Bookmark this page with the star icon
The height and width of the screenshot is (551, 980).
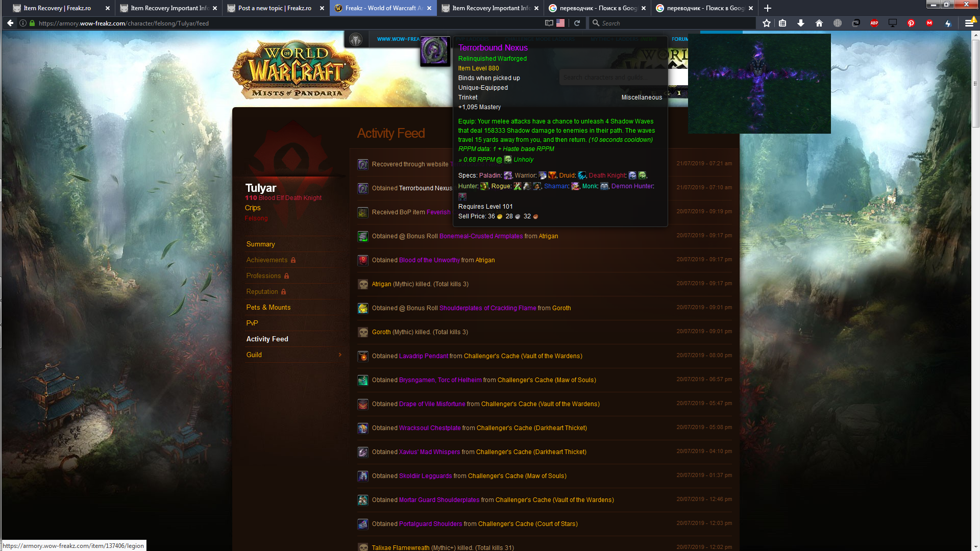767,23
